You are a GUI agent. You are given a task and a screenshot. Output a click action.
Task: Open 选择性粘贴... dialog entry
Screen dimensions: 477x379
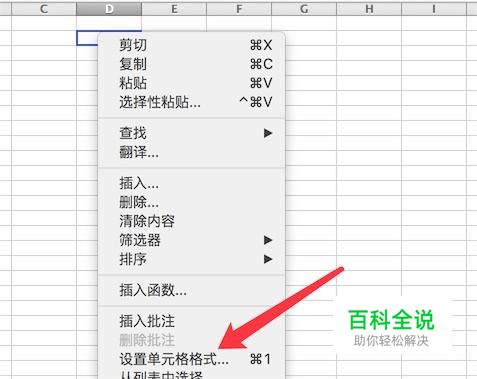[192, 102]
